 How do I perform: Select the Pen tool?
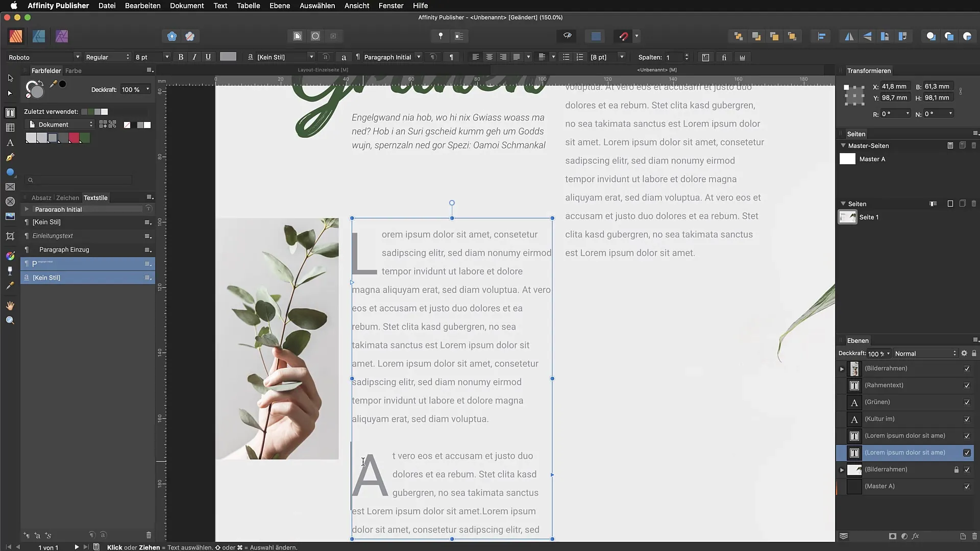10,158
